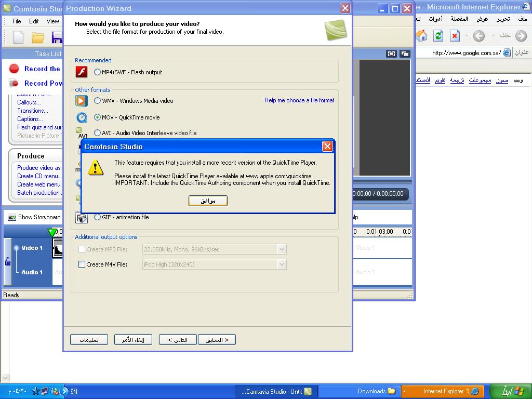532x399 pixels.
Task: Select the Video 1 track label
Action: click(x=32, y=248)
